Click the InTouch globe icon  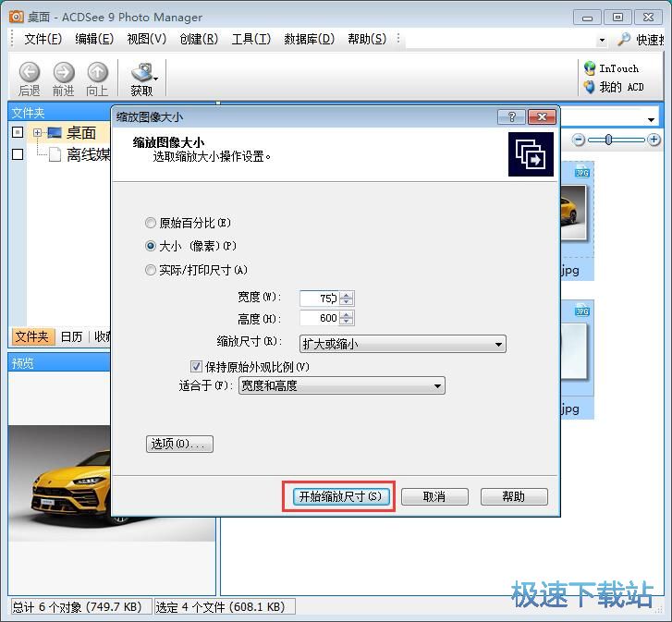click(590, 68)
